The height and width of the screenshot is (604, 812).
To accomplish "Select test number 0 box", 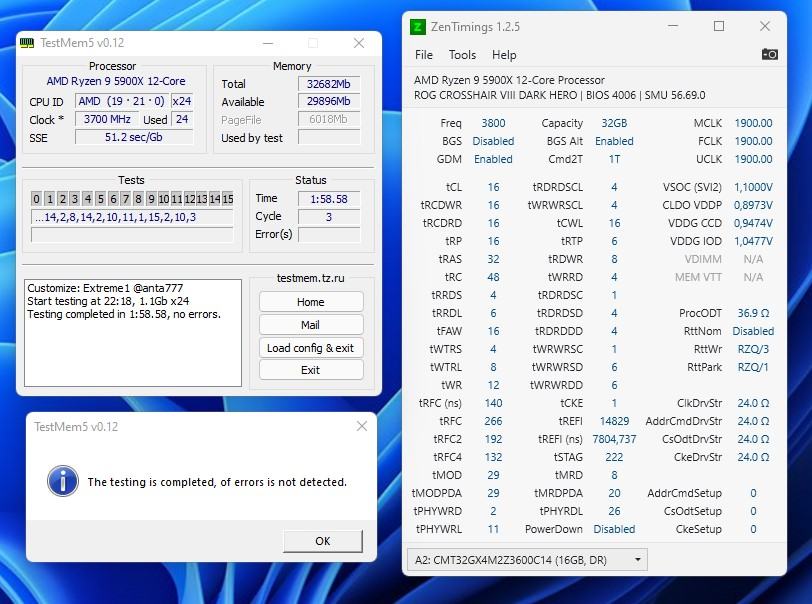I will pyautogui.click(x=36, y=199).
